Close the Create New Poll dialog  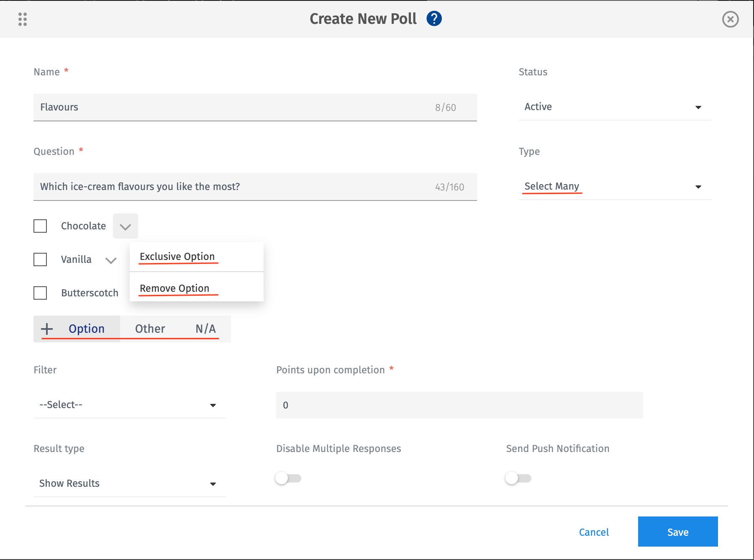pos(731,19)
